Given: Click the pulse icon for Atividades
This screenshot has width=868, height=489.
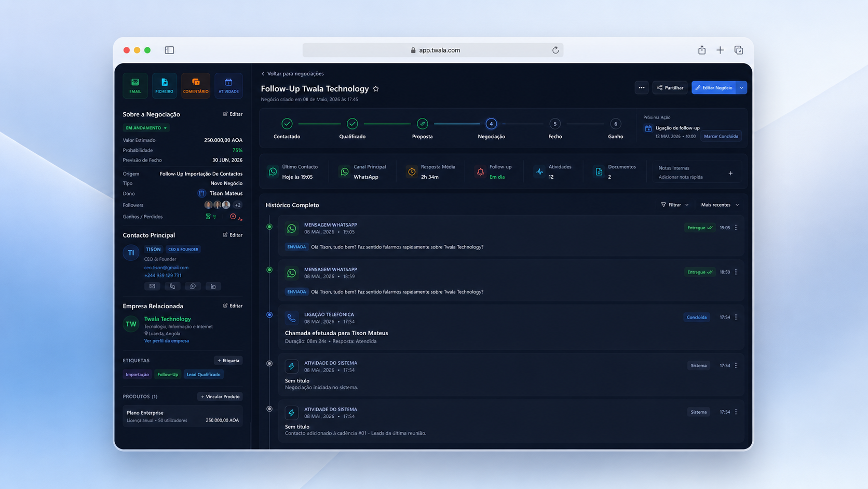Looking at the screenshot, I should point(540,171).
